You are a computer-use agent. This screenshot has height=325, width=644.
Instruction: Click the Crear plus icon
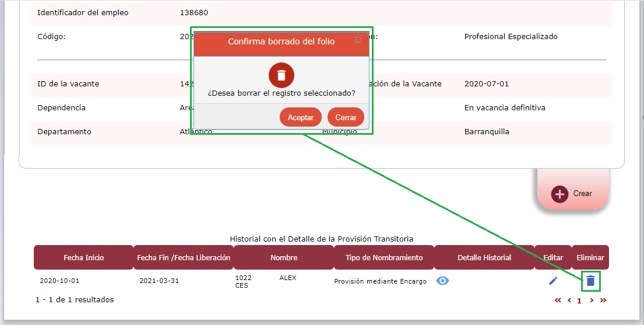click(x=559, y=194)
